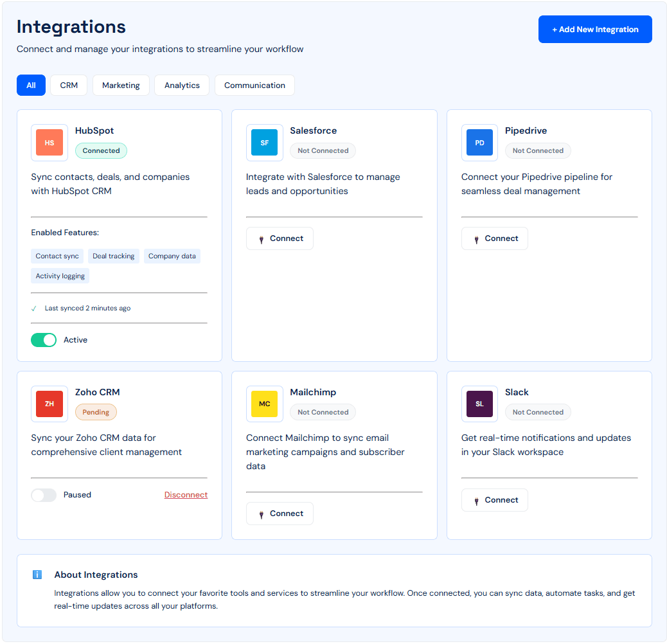667x644 pixels.
Task: Click the Salesforce SF logo icon
Action: pyautogui.click(x=265, y=142)
